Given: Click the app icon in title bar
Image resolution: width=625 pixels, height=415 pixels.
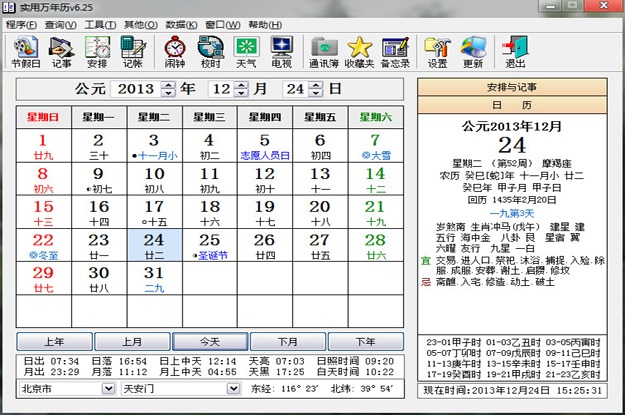Looking at the screenshot, I should [x=9, y=7].
